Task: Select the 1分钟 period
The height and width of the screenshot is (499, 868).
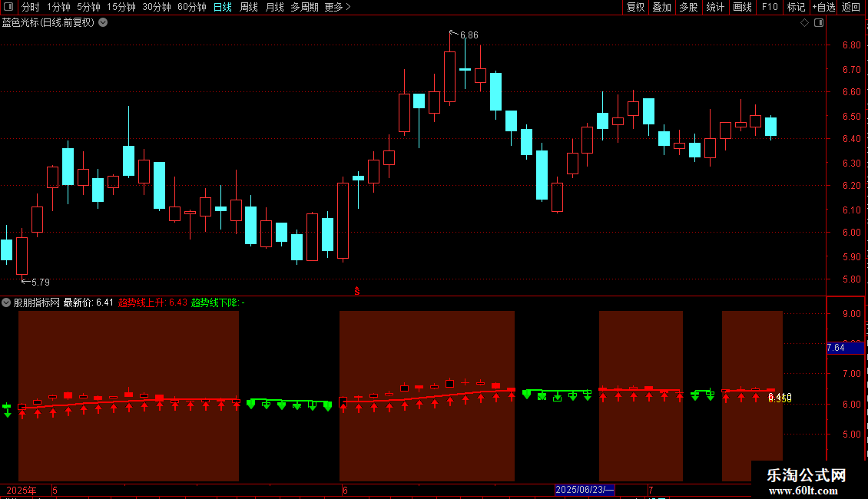Action: pos(58,7)
